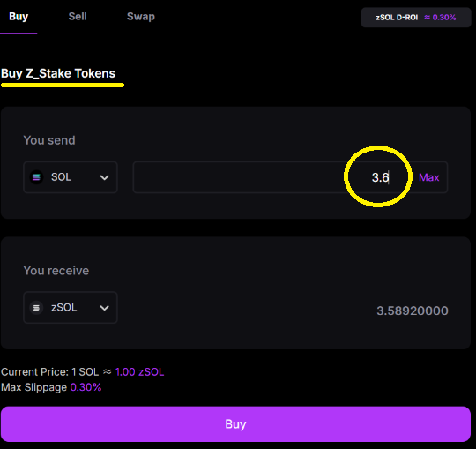Open the SOL send token selector

pyautogui.click(x=71, y=177)
